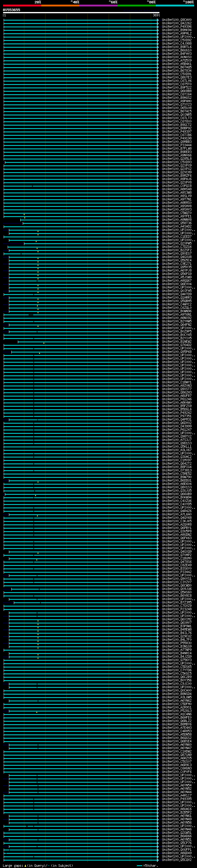Viewport: 197px width, 868px height.
Task: Open hit UniRef100_B2ZSF2
Action: (x=177, y=250)
